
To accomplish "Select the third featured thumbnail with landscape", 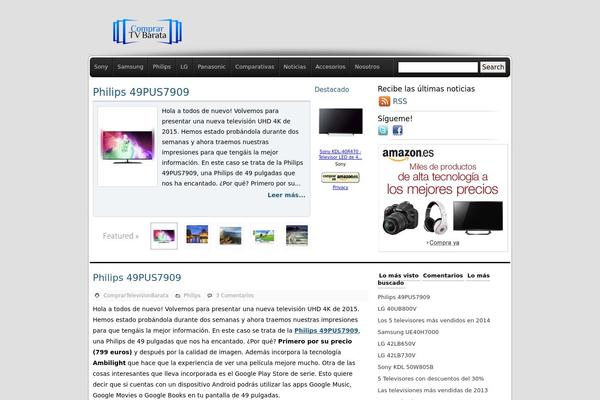I will pyautogui.click(x=230, y=235).
